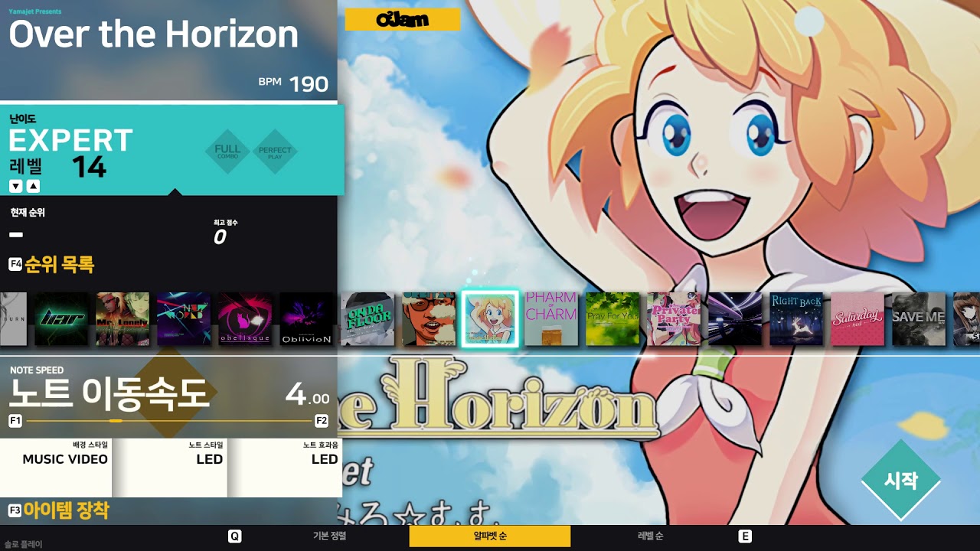This screenshot has height=551, width=980.
Task: Select the highlighted Over the Horizon thumbnail
Action: [490, 319]
